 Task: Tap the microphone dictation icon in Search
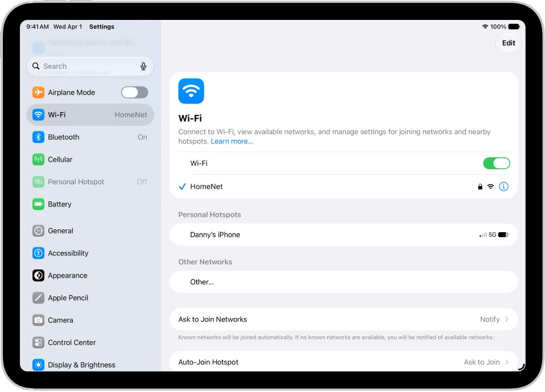click(x=143, y=67)
